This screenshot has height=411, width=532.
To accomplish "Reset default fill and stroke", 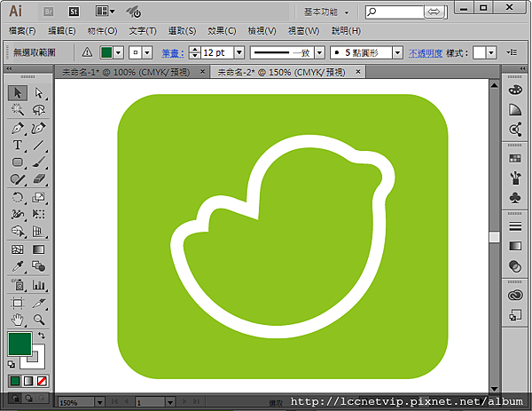I will pyautogui.click(x=12, y=365).
